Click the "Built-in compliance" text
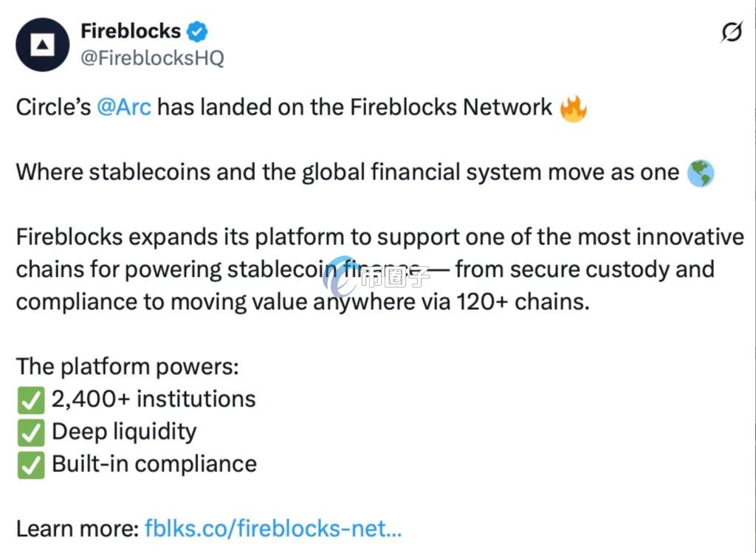Image resolution: width=756 pixels, height=553 pixels. click(x=154, y=464)
